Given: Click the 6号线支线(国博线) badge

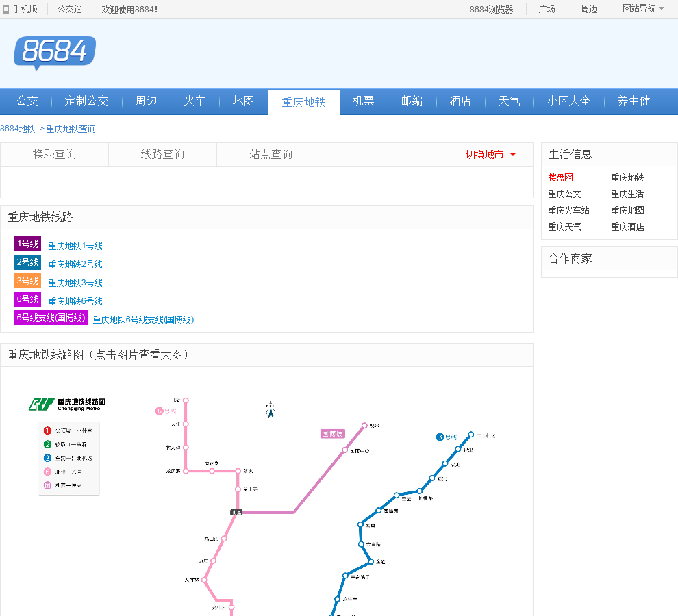Looking at the screenshot, I should tap(51, 318).
